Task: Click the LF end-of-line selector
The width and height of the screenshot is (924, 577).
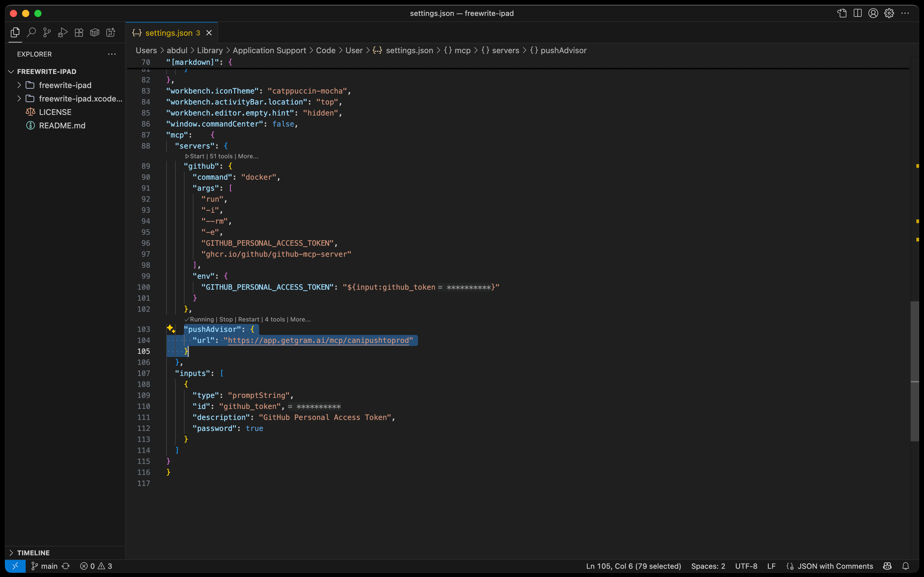Action: [772, 566]
